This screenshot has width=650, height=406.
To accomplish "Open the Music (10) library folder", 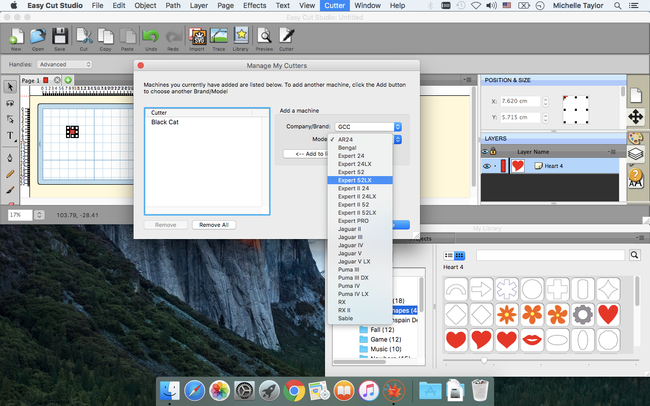I will click(x=381, y=349).
